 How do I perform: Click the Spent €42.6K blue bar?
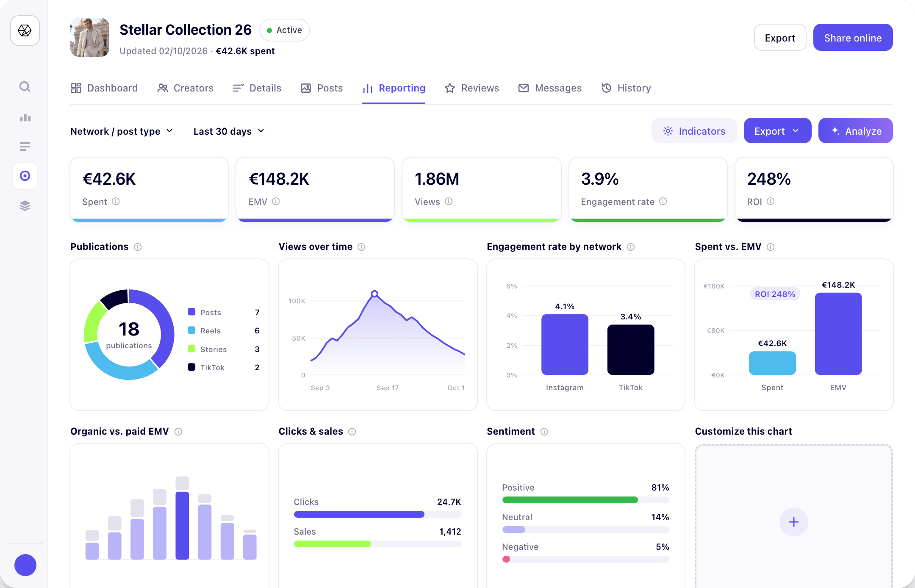[x=772, y=363]
